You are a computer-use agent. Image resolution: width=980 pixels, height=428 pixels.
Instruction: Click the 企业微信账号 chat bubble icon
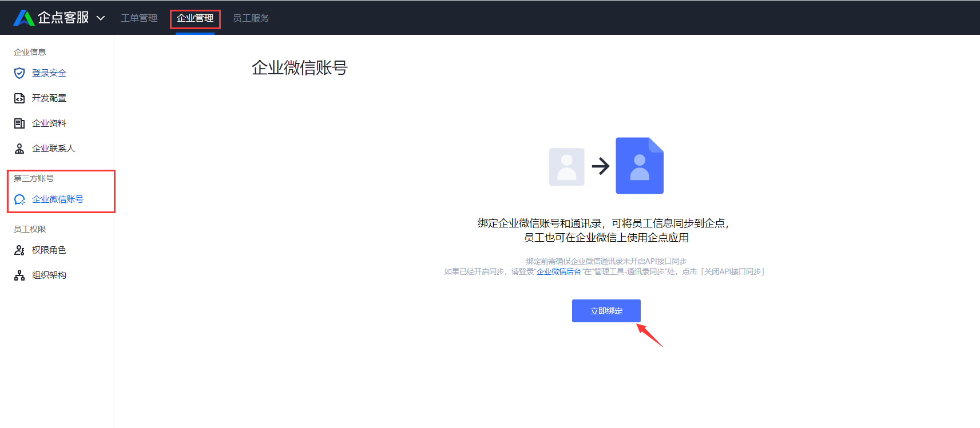tap(19, 199)
